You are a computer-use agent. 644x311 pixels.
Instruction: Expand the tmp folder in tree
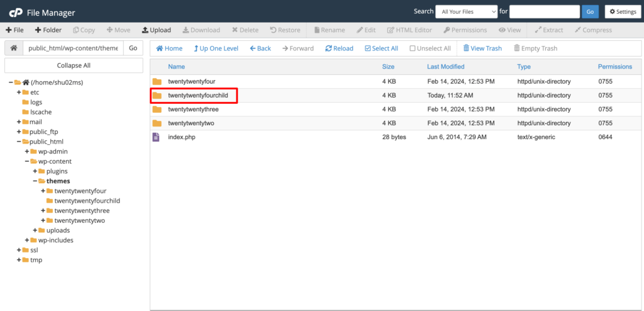19,260
